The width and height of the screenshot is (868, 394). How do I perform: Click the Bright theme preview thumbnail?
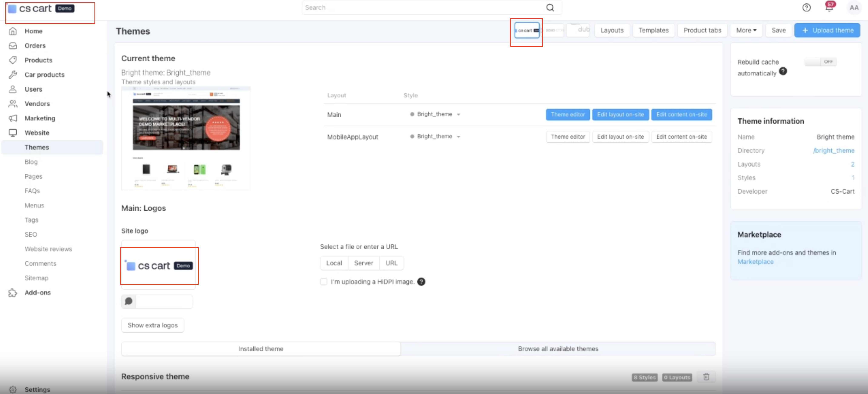pos(186,138)
